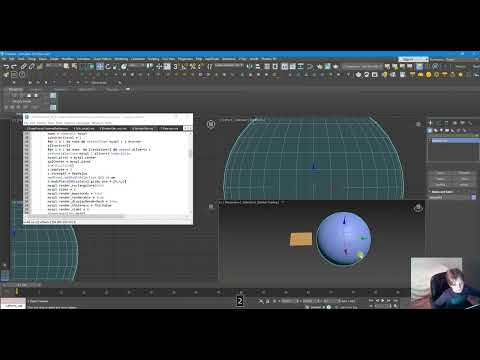Screen dimensions: 480x360
Task: Toggle Keyboard Shortcut Override
Action: point(167,66)
